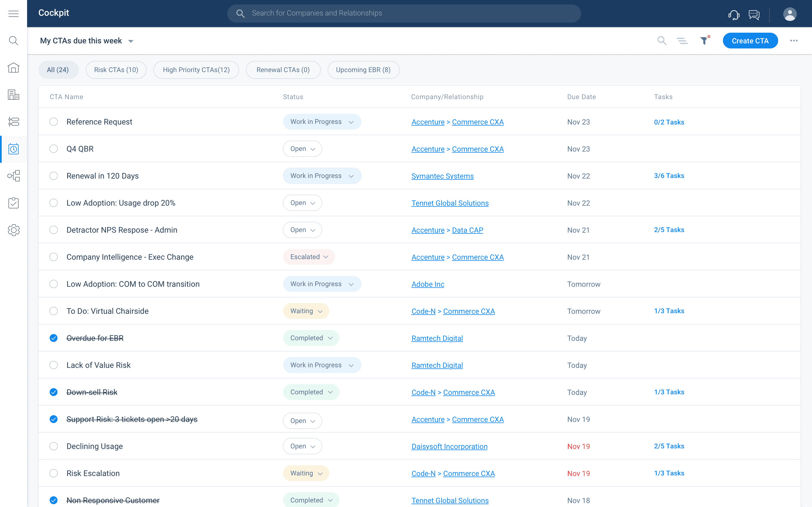Mark Declining Usage CTA as complete

coord(54,446)
